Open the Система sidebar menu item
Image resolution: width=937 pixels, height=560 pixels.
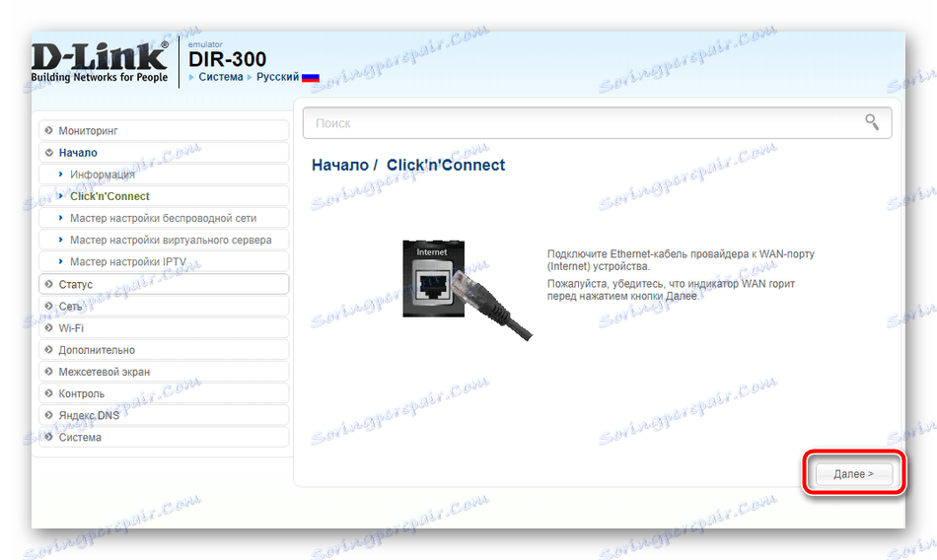pyautogui.click(x=164, y=437)
